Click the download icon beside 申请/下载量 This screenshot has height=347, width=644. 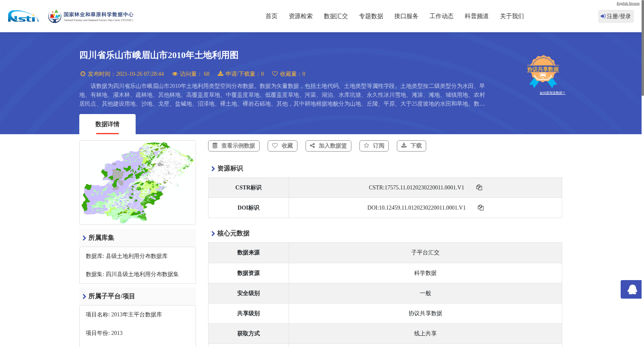click(221, 73)
